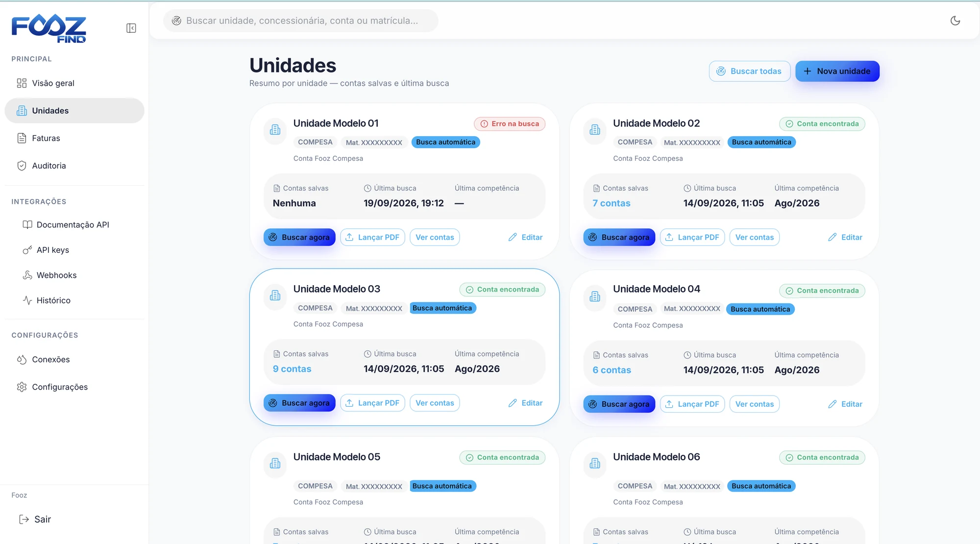Click Lançar PDF for Unidade Modelo 03
Viewport: 980px width, 544px height.
click(x=372, y=403)
